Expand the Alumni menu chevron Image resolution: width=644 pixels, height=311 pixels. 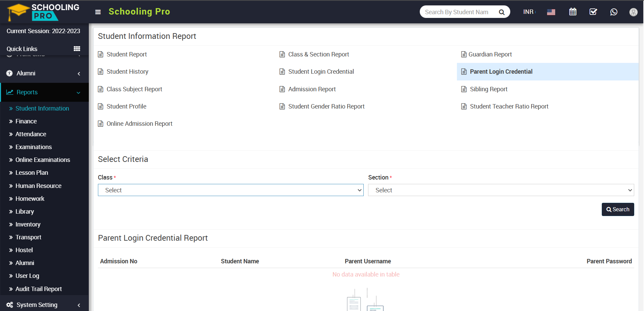tap(79, 73)
